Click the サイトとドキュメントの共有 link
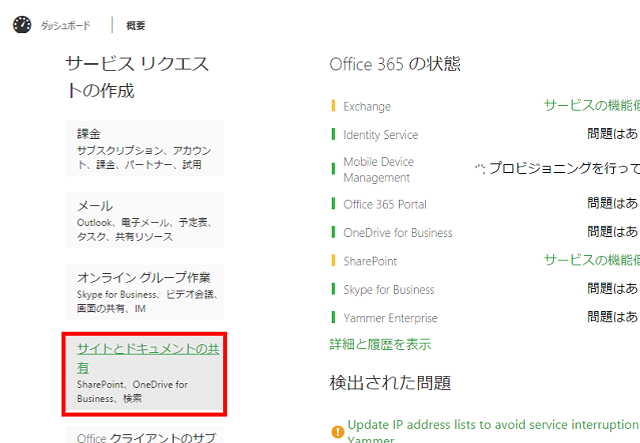 pos(148,358)
